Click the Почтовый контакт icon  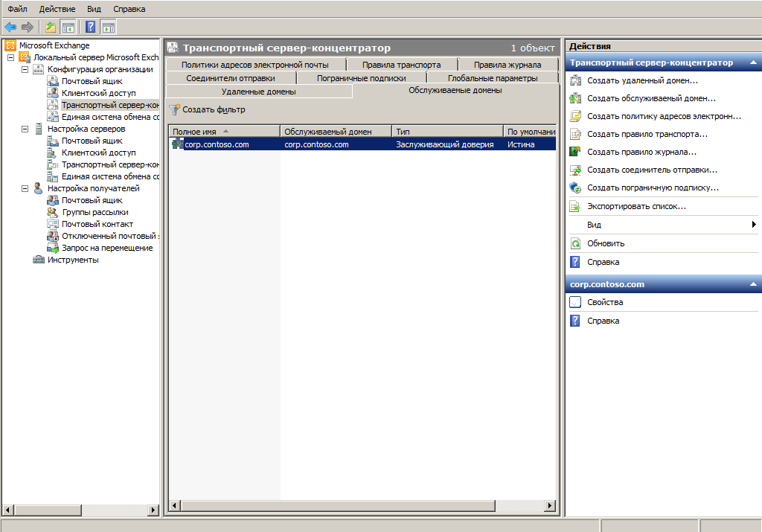click(x=53, y=224)
